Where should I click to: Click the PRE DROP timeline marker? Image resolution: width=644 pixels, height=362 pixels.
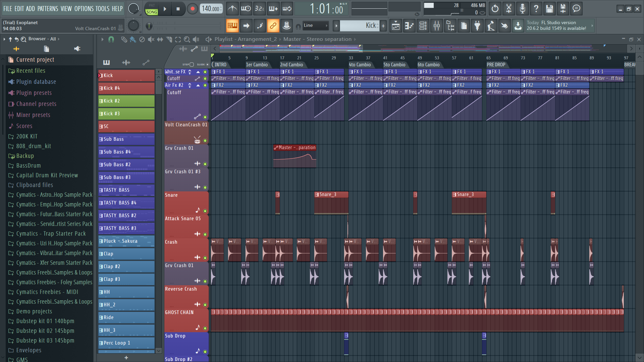pyautogui.click(x=496, y=65)
